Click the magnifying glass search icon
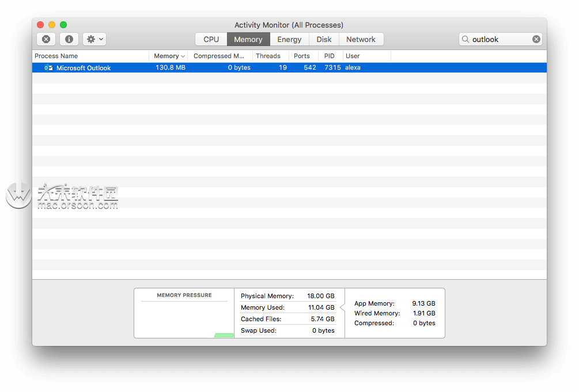This screenshot has height=392, width=579. coord(466,39)
